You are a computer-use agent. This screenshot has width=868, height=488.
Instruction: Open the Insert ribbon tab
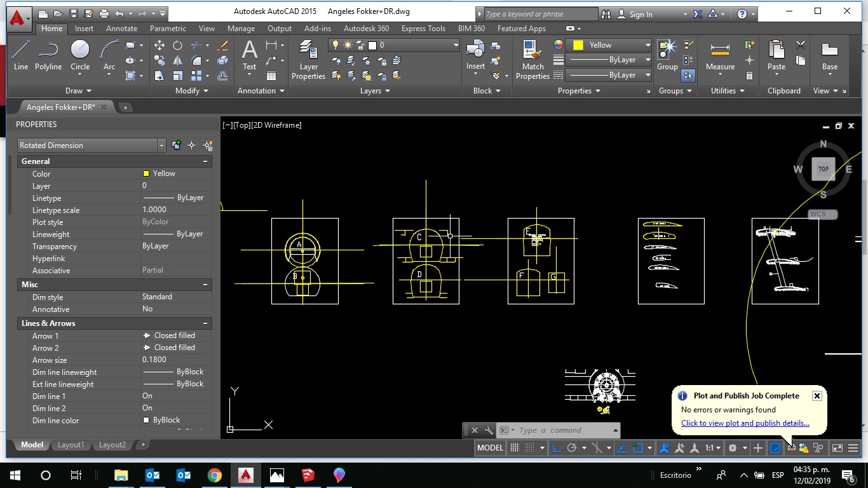coord(84,29)
